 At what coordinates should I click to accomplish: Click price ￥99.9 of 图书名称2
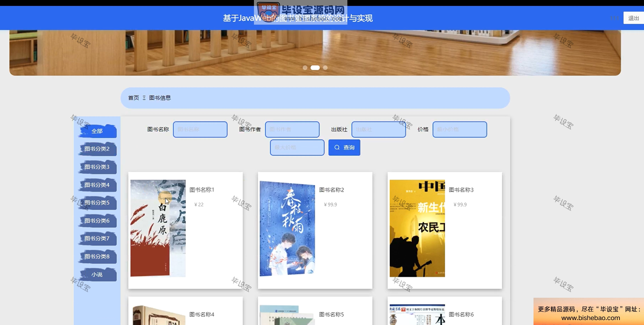point(330,205)
